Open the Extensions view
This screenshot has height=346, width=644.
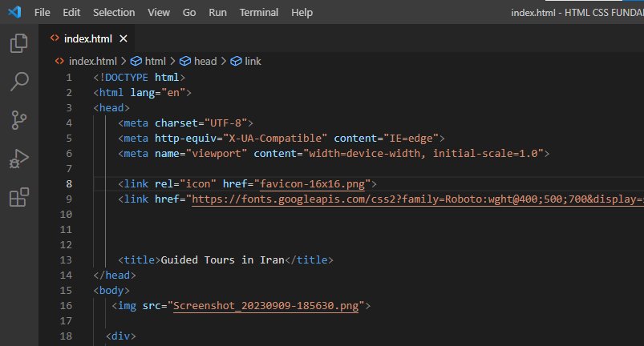(19, 197)
